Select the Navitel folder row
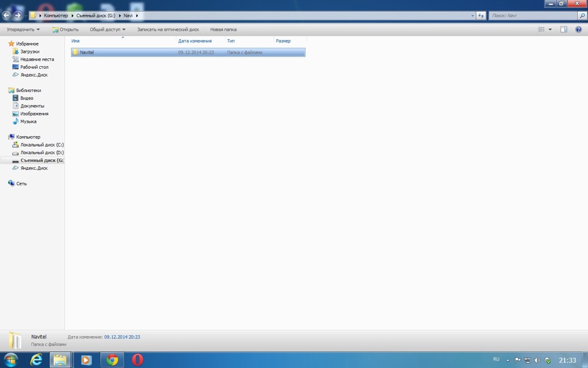The height and width of the screenshot is (368, 588). coord(188,52)
